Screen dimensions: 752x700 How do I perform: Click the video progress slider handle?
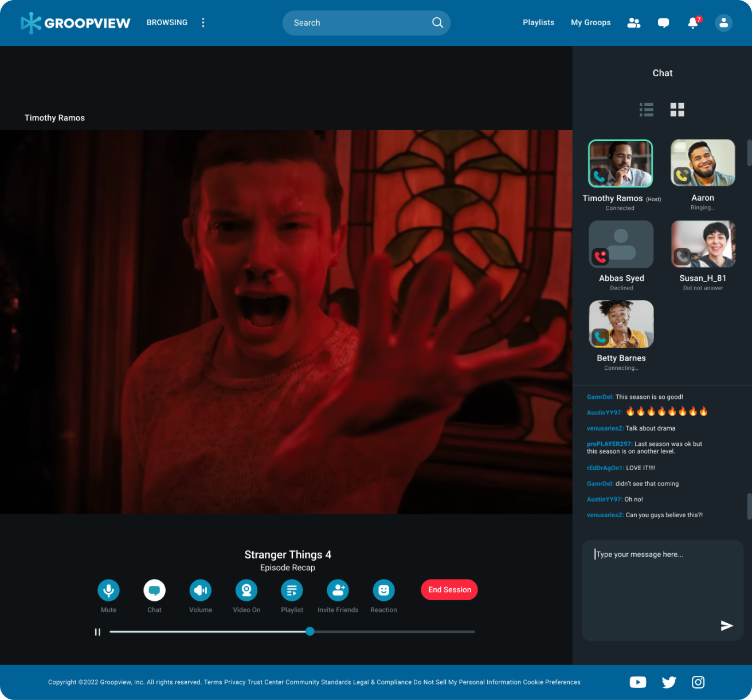pyautogui.click(x=310, y=631)
